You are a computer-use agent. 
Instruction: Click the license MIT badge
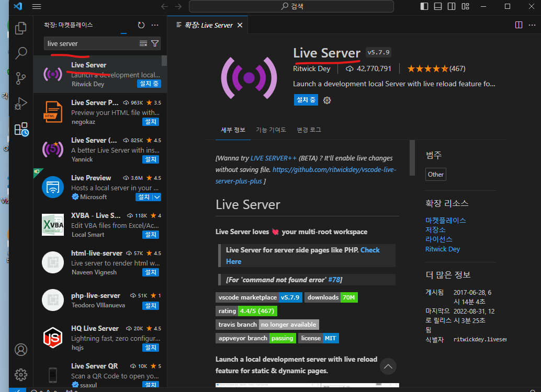point(319,338)
